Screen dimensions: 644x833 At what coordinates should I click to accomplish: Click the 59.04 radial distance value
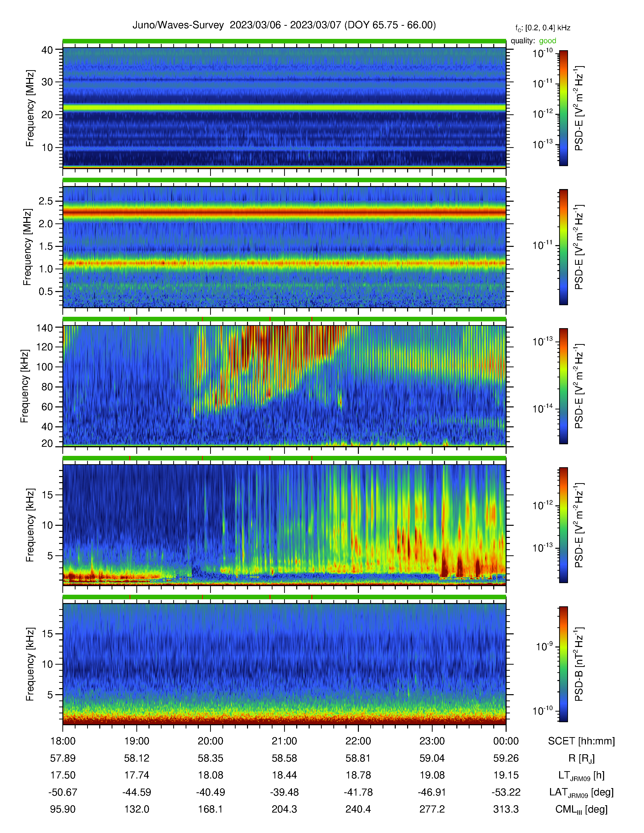coord(432,758)
